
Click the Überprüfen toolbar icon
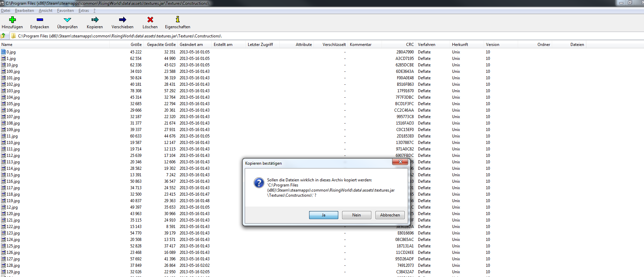coord(67,20)
